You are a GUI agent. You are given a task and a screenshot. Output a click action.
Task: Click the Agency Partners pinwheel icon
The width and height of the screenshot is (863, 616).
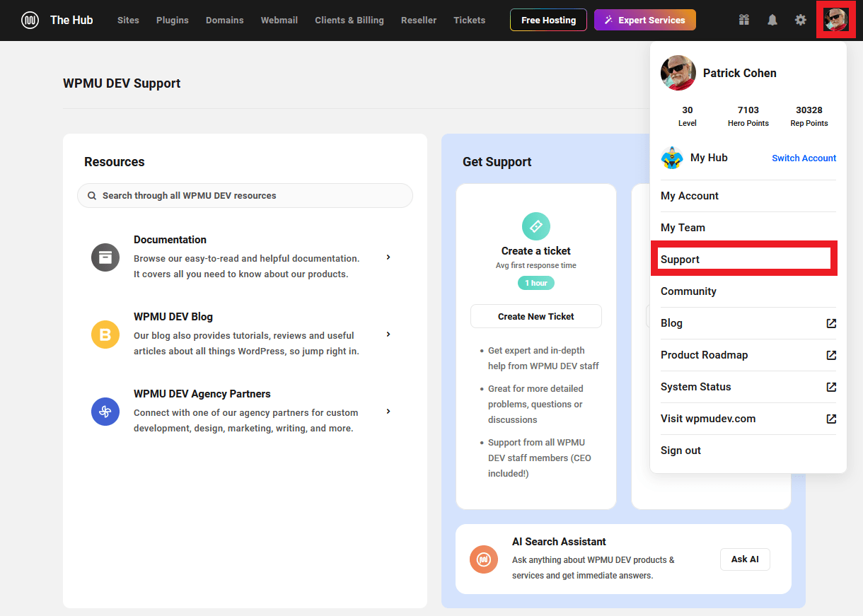[x=105, y=411]
